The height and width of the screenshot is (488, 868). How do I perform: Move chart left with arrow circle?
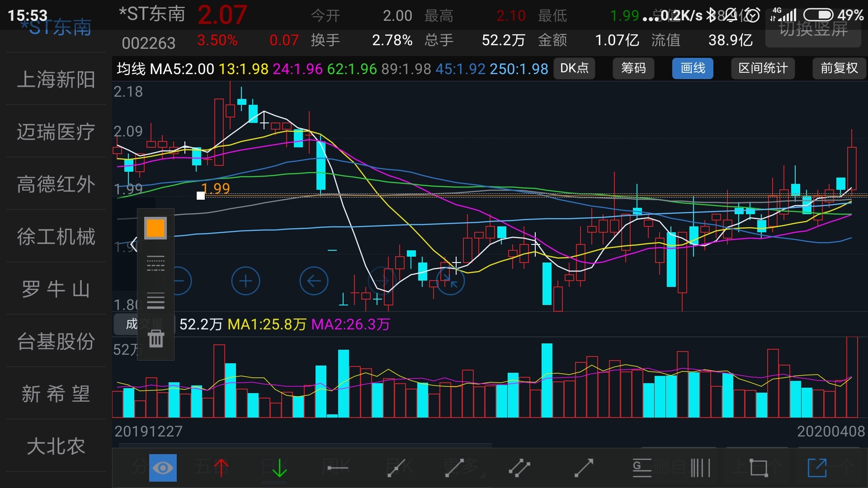click(314, 281)
